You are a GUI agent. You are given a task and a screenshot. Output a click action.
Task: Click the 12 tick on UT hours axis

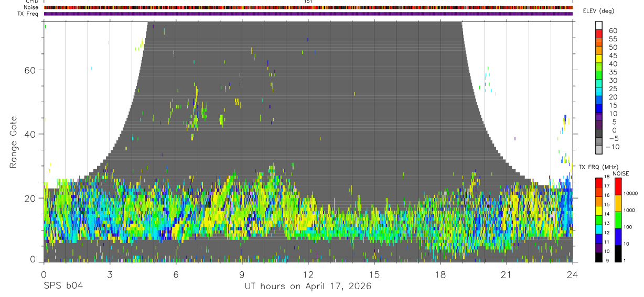click(x=308, y=274)
